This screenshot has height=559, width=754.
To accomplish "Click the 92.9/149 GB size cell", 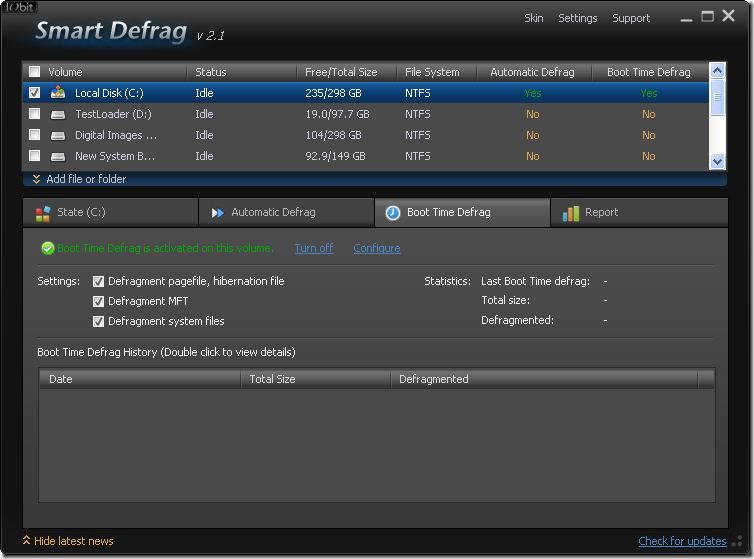I will tap(335, 156).
